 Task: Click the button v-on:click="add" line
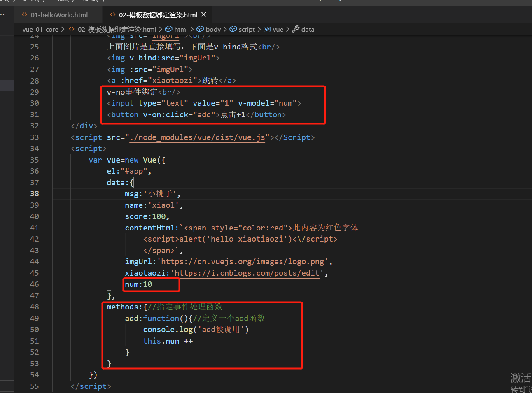click(x=196, y=115)
